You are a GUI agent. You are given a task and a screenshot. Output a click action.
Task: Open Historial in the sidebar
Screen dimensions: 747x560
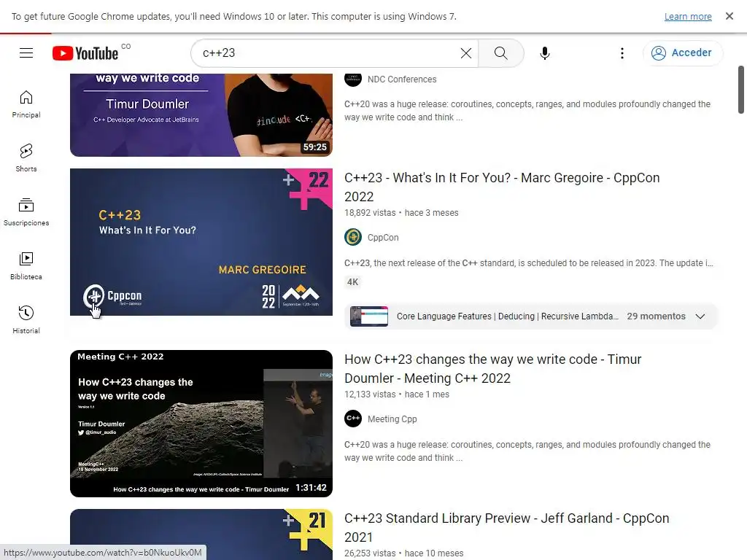pyautogui.click(x=26, y=319)
